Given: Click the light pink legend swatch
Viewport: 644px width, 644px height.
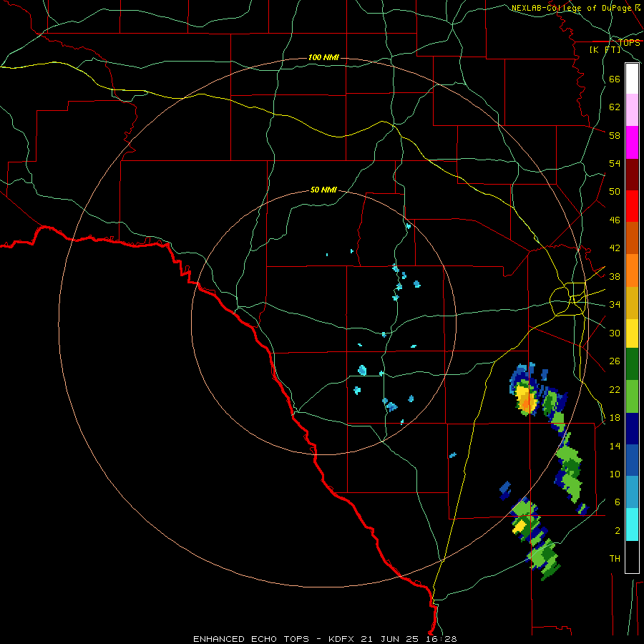Looking at the screenshot, I should coord(632,110).
